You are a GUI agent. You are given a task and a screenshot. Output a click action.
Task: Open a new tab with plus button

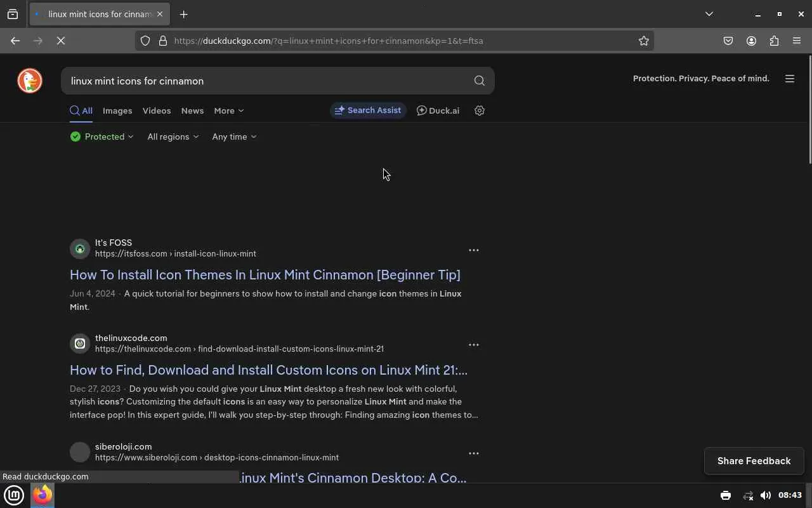click(x=183, y=14)
